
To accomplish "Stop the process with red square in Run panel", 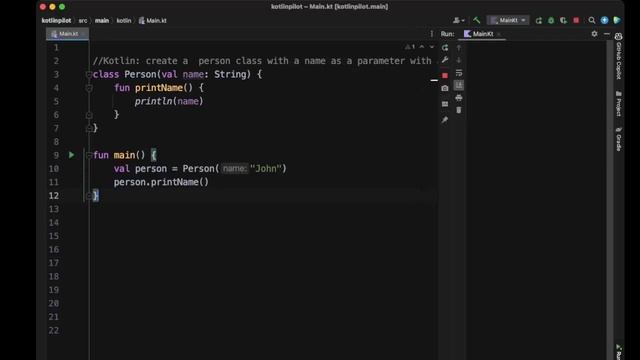I will pos(445,76).
